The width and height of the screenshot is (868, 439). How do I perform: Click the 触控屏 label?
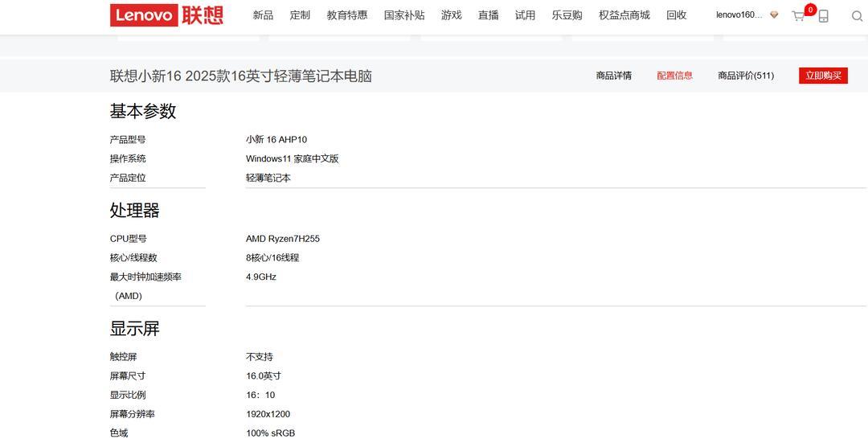pyautogui.click(x=123, y=357)
